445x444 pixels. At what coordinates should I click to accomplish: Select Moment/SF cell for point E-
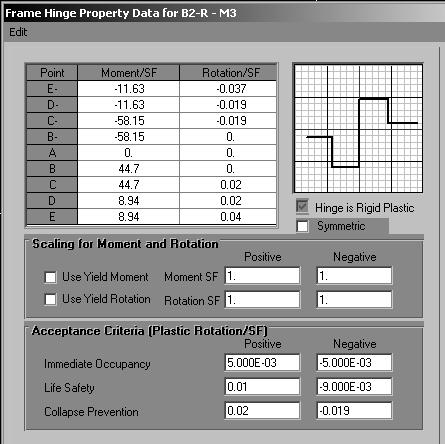129,89
